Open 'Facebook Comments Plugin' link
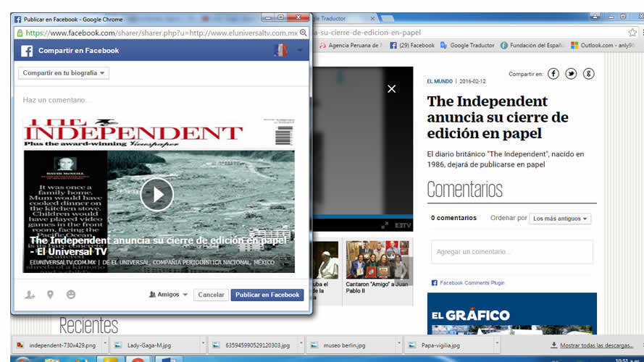The height and width of the screenshot is (362, 644). (472, 283)
